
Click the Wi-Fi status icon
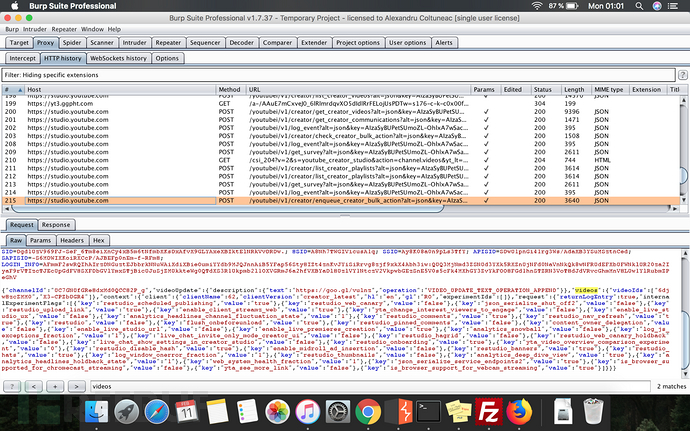[537, 6]
